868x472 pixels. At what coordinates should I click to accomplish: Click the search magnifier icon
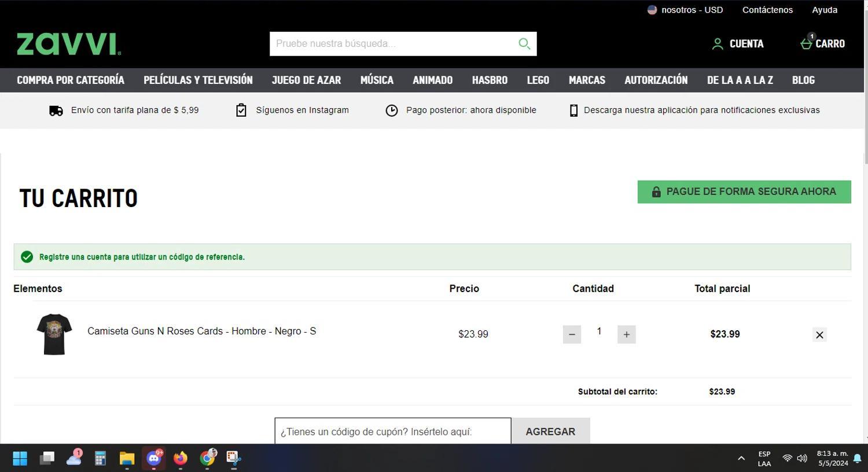[524, 44]
